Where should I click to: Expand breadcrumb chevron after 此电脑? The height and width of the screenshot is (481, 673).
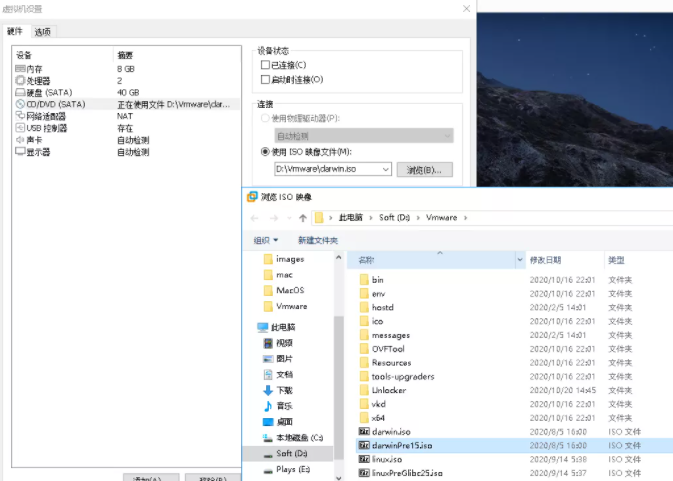pyautogui.click(x=371, y=218)
